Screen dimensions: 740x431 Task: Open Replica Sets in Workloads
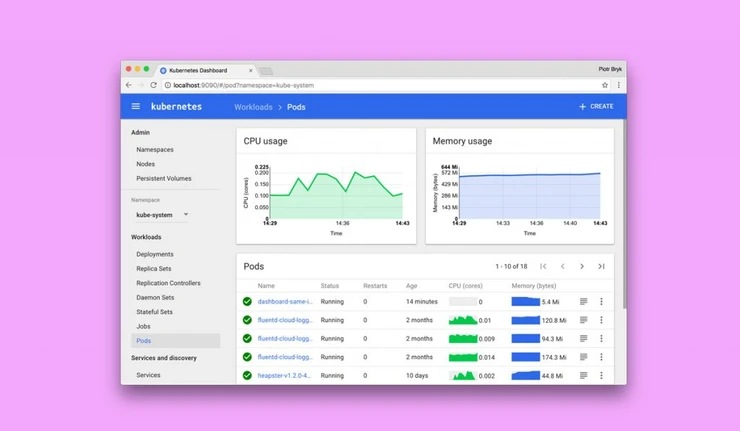point(154,269)
